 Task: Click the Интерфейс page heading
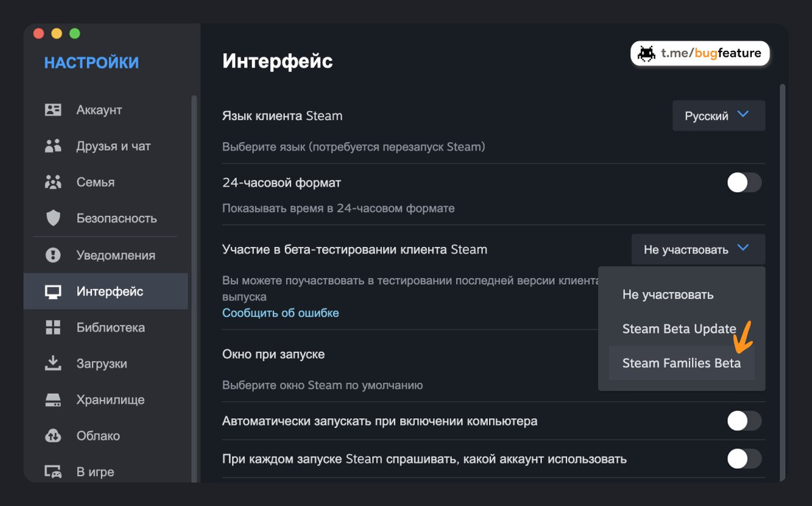[x=277, y=62]
